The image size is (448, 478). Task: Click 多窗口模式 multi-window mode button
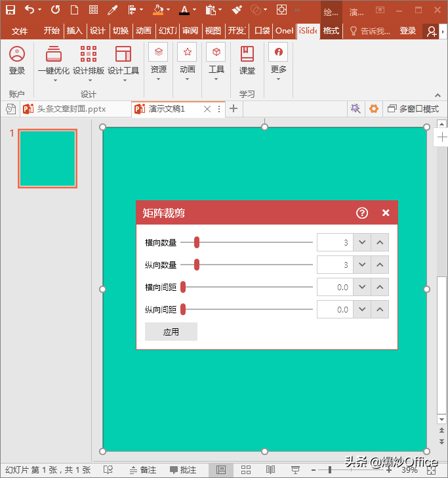pyautogui.click(x=413, y=109)
